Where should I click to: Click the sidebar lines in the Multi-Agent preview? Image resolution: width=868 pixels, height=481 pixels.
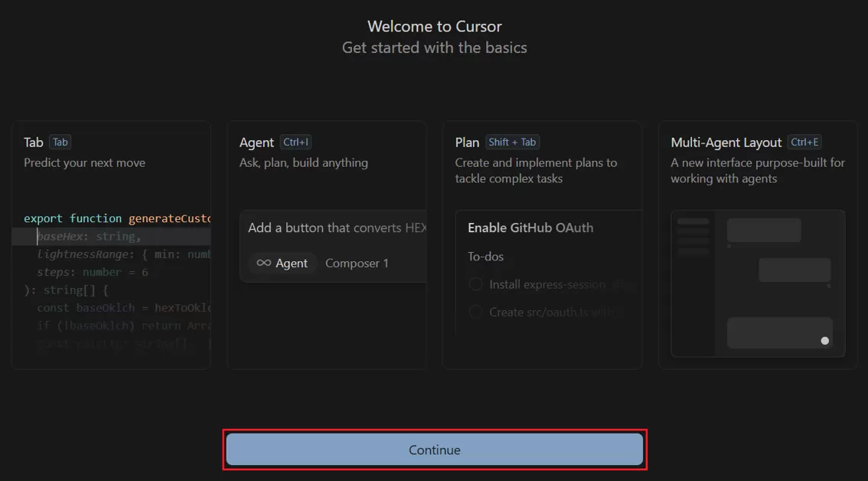point(693,236)
